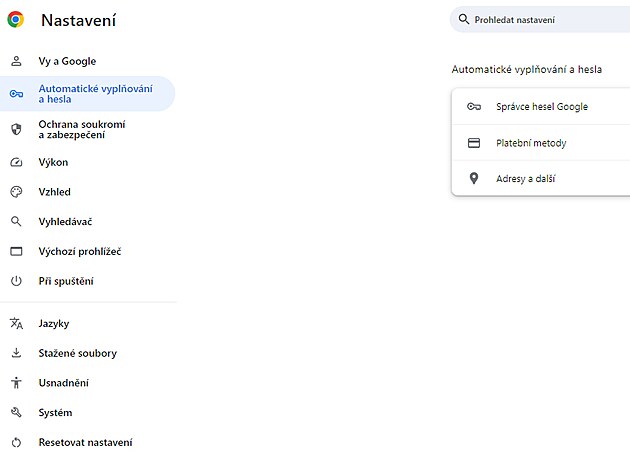630x457 pixels.
Task: Click the speedometer icon for Výkon
Action: tap(16, 162)
